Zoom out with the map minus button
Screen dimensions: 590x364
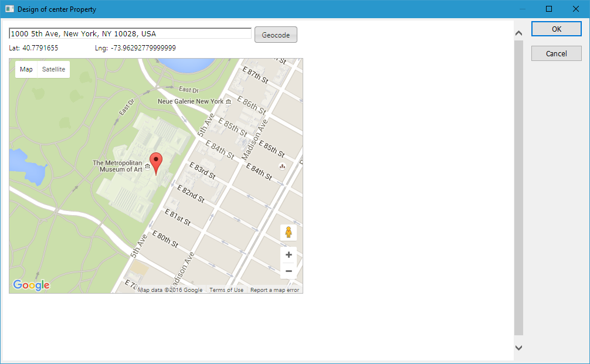289,271
